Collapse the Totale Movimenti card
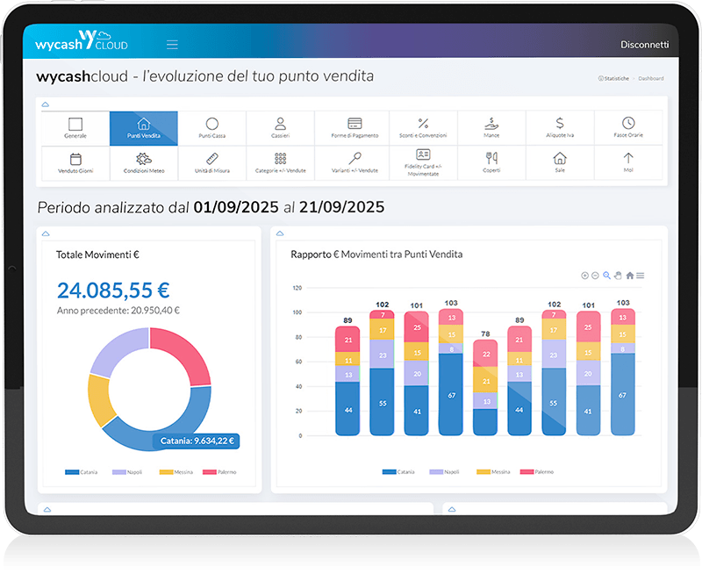This screenshot has height=588, width=702. [46, 233]
